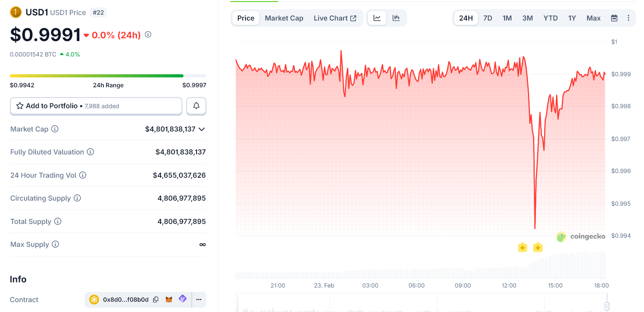Screen dimensions: 644x312
Task: Click the info icon beside Market Cap
Action: pos(55,129)
